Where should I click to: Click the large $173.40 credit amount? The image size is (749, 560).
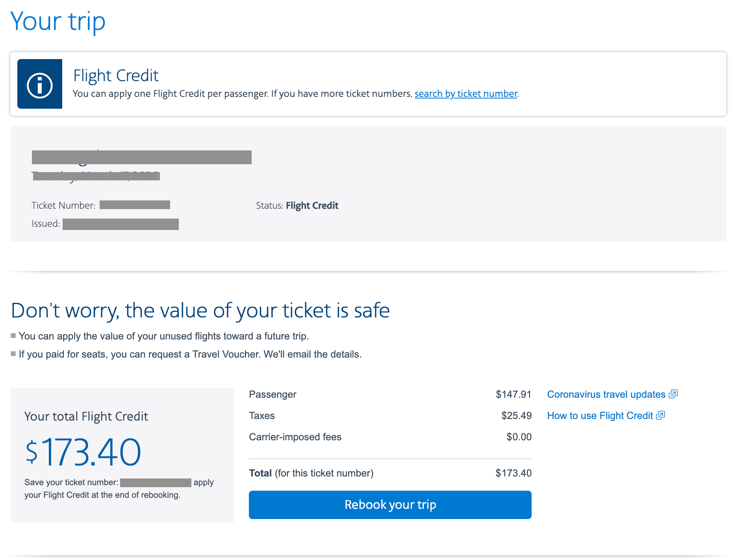[83, 452]
